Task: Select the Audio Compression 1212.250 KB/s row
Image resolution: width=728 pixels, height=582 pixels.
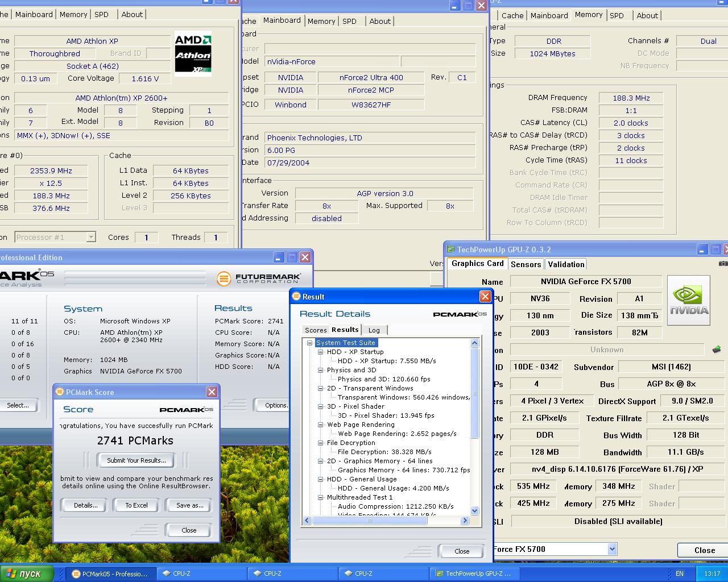Action: [x=395, y=506]
